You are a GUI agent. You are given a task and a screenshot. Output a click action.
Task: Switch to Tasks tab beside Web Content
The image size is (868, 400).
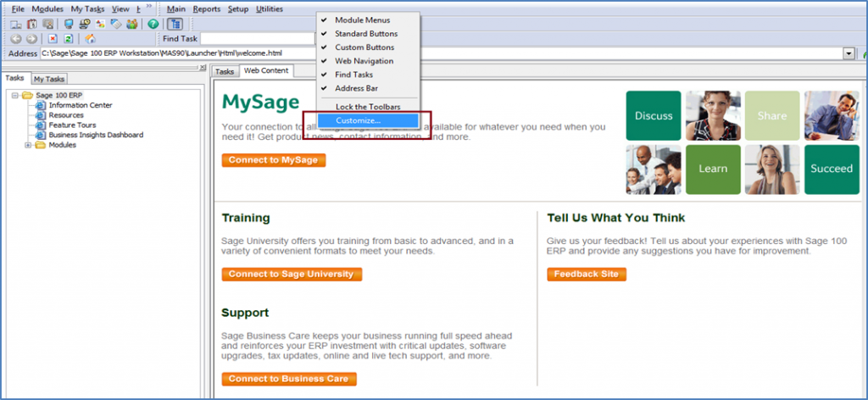tap(224, 71)
